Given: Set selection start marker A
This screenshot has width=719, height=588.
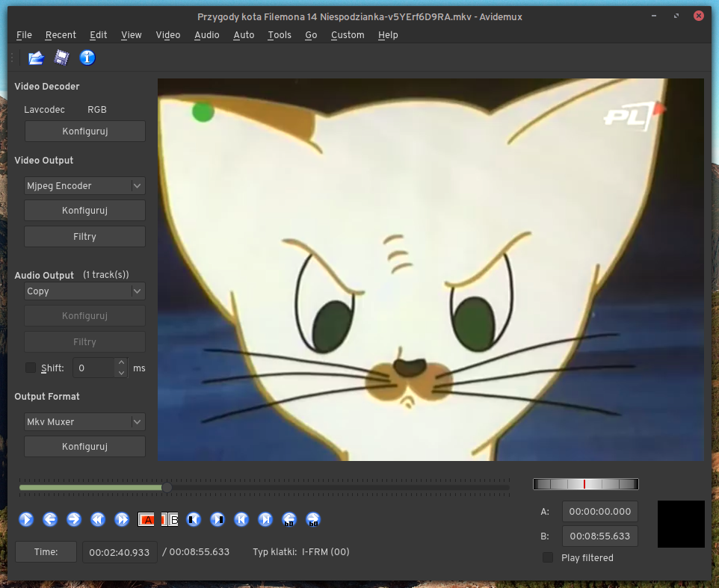Looking at the screenshot, I should click(x=146, y=519).
